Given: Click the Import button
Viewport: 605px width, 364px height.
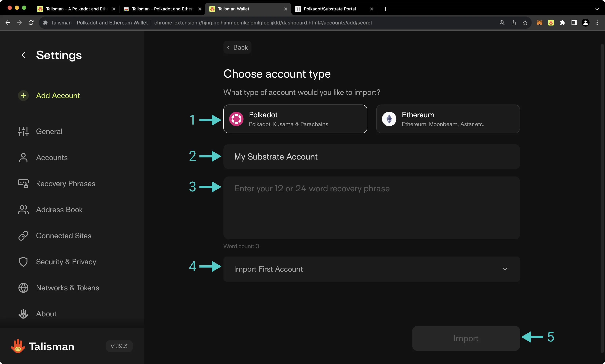Looking at the screenshot, I should point(466,338).
